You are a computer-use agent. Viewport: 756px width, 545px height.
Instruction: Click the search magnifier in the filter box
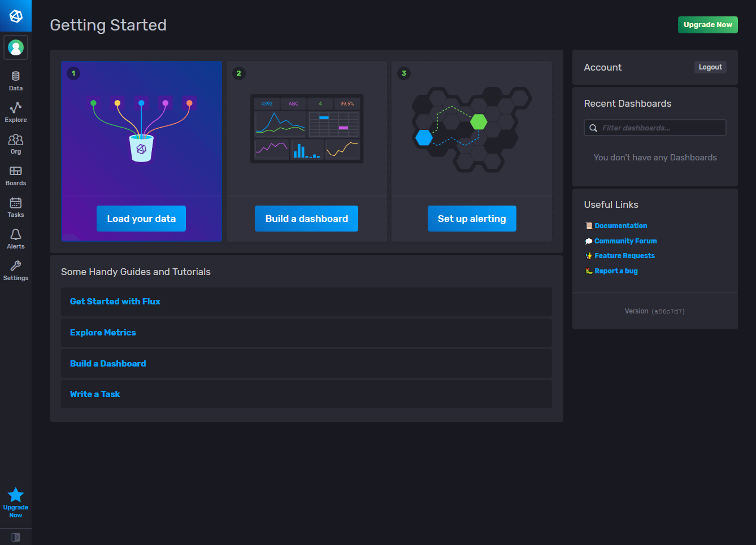(593, 128)
